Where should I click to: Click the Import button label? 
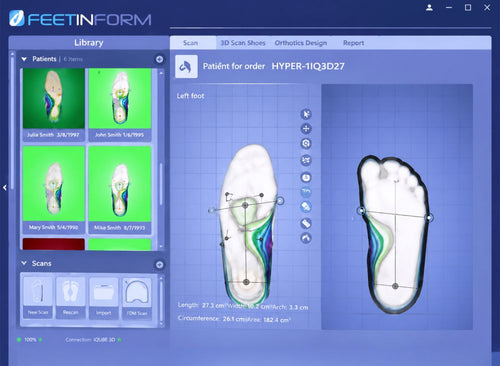coord(104,313)
